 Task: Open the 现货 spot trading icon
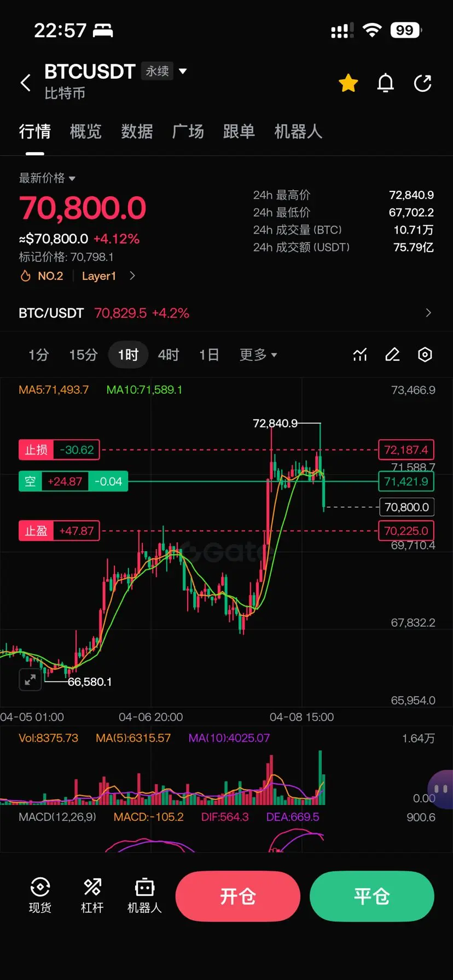pos(40,896)
